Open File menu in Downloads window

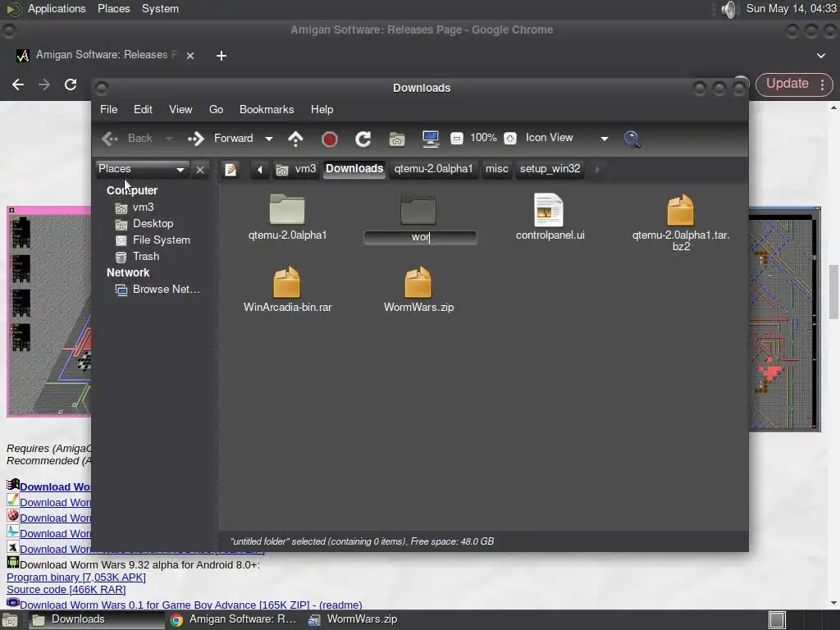[109, 109]
